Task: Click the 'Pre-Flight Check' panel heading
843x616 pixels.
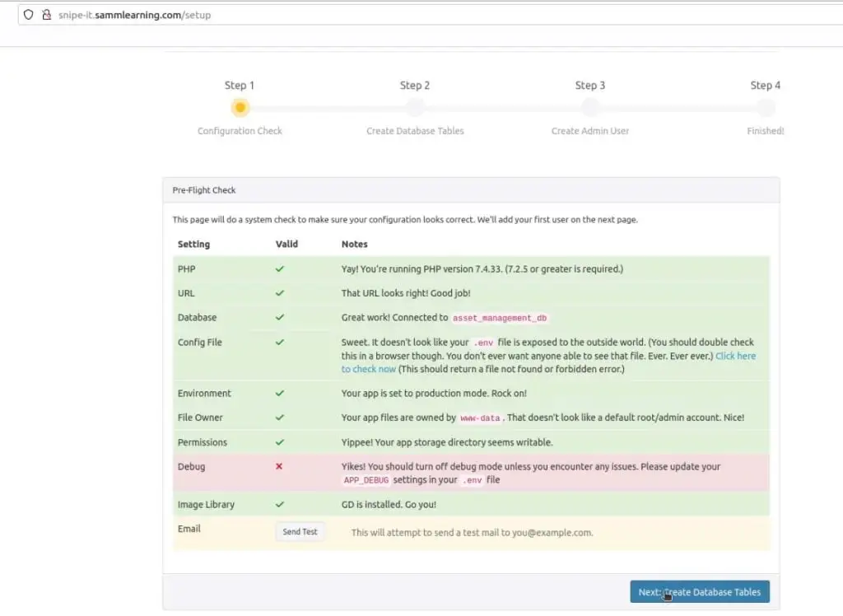Action: click(x=204, y=190)
